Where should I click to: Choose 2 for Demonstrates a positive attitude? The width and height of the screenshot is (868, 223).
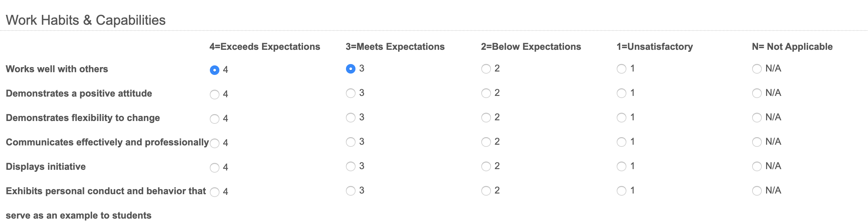coord(486,93)
